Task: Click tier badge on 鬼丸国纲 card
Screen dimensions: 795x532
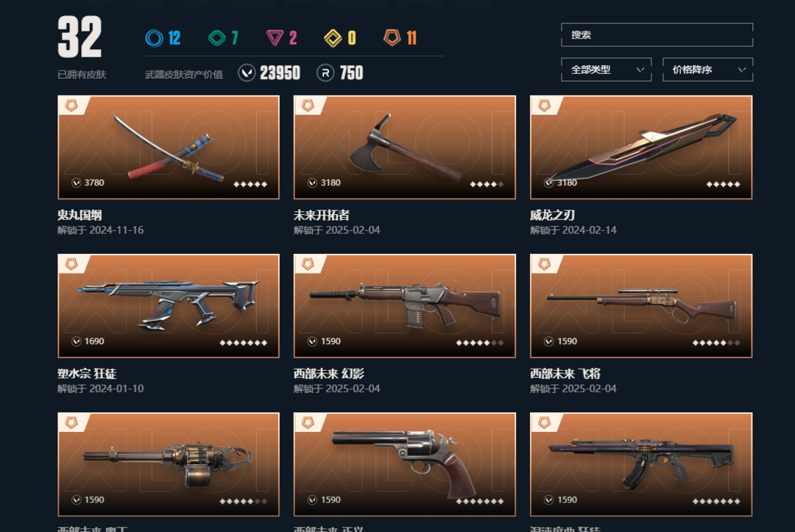Action: click(71, 105)
